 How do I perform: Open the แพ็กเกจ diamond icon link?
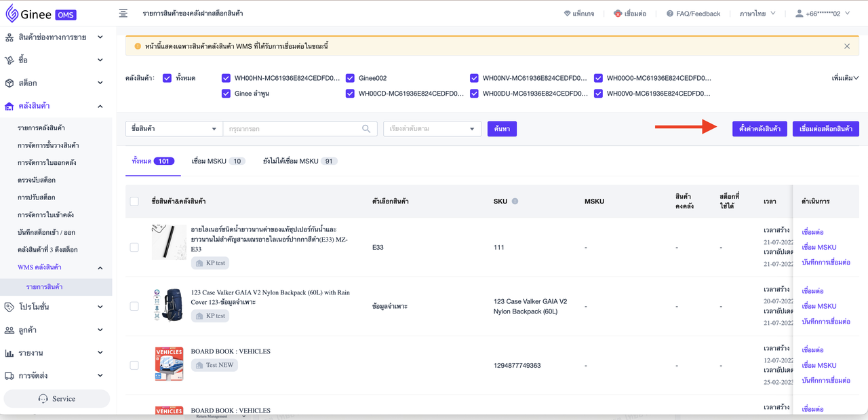568,14
